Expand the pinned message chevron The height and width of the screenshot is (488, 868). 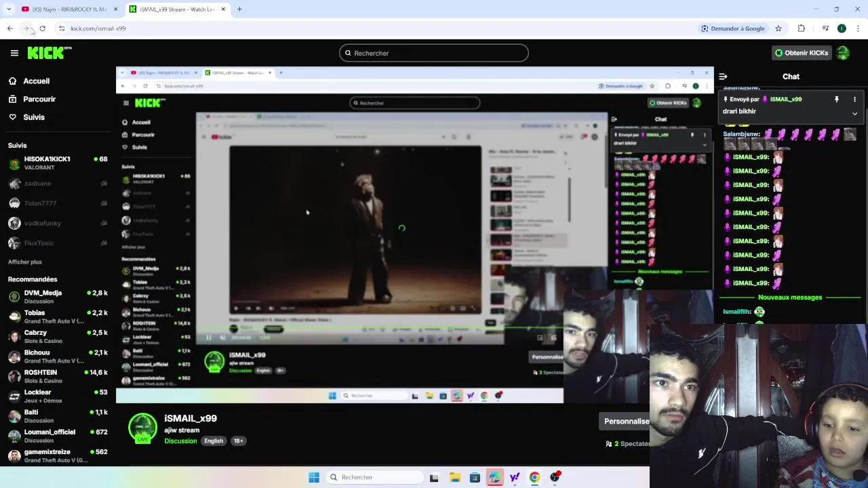(x=854, y=113)
